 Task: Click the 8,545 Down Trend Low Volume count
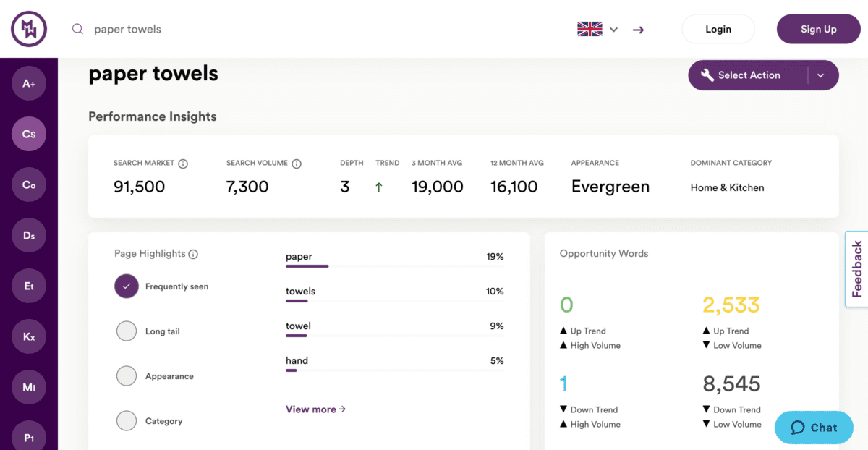point(731,383)
